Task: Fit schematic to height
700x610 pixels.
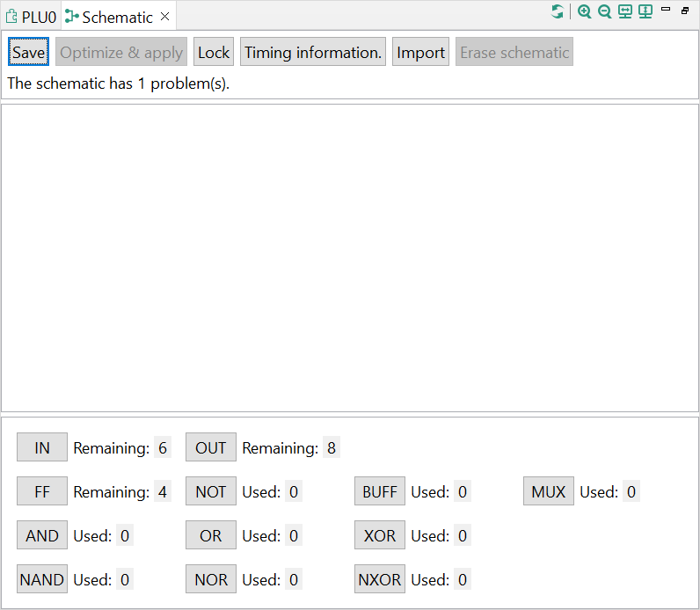Action: click(x=645, y=11)
